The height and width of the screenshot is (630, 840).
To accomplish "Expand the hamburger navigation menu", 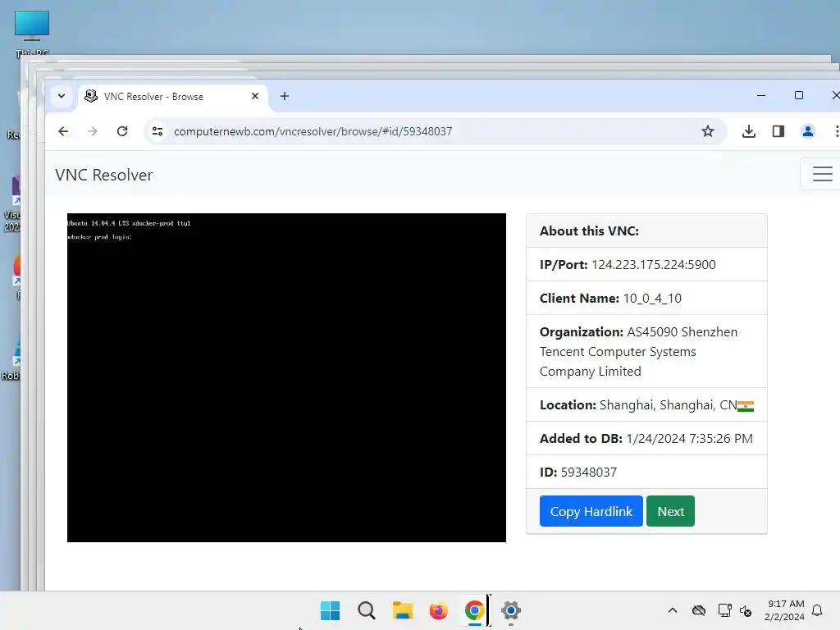I will pos(822,174).
